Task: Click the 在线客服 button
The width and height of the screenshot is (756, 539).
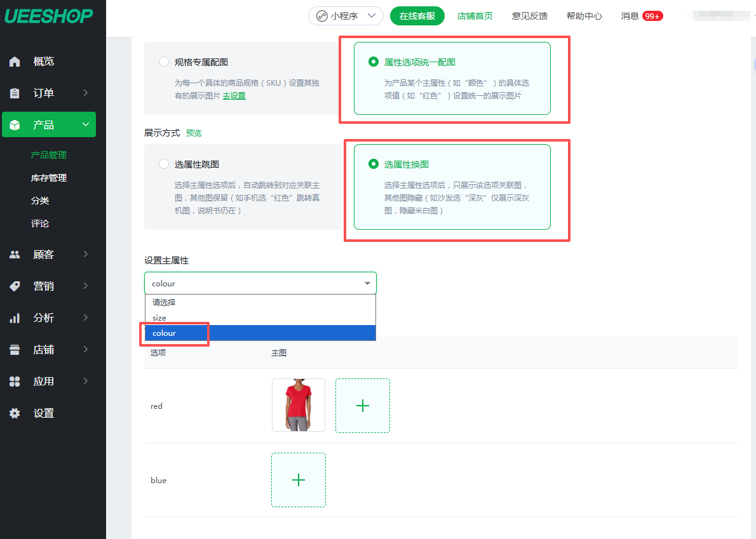Action: point(417,16)
